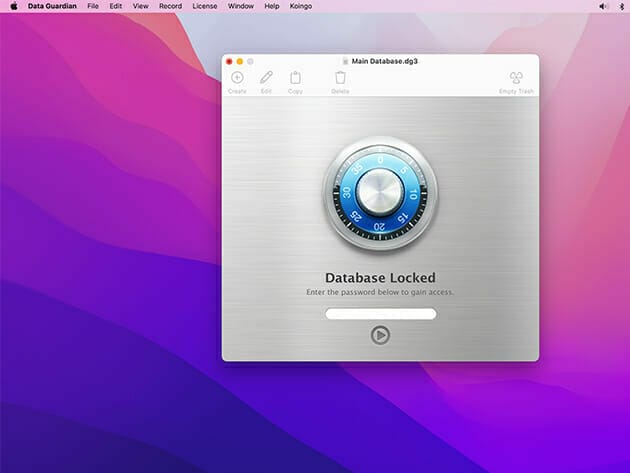The height and width of the screenshot is (473, 630).
Task: Open the Record menu
Action: pyautogui.click(x=170, y=6)
